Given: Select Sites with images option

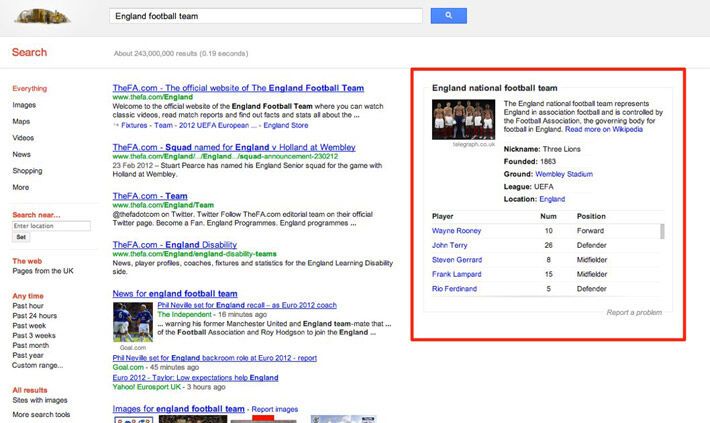Looking at the screenshot, I should pos(40,400).
